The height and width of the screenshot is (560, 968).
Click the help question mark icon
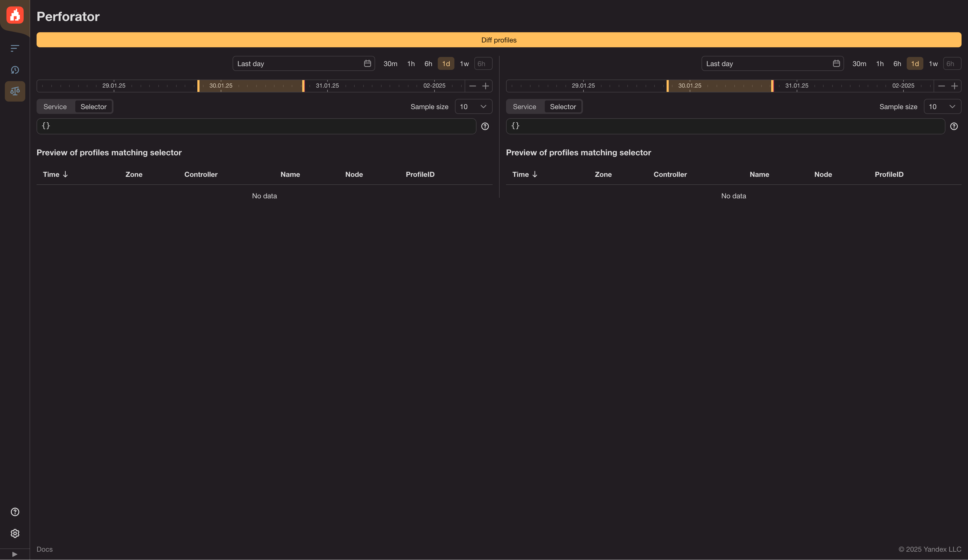pyautogui.click(x=15, y=512)
